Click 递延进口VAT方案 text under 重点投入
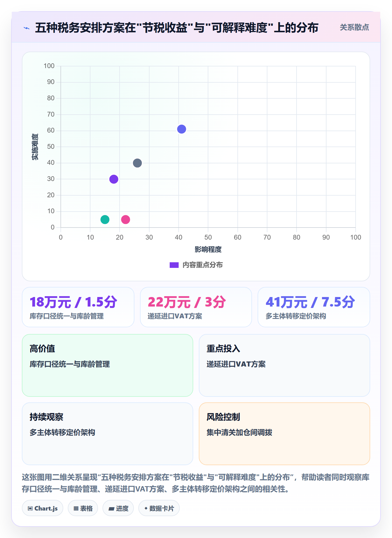This screenshot has height=538, width=392. coord(236,364)
